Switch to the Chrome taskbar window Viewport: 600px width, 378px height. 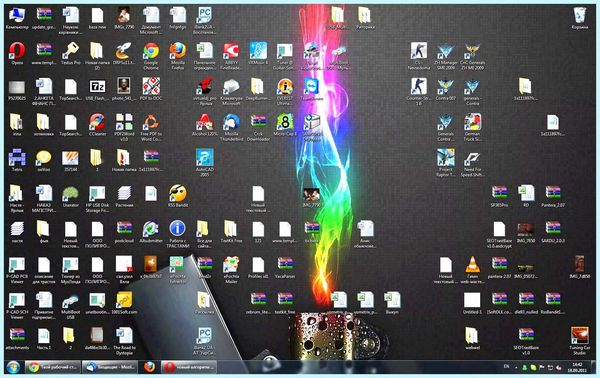pos(53,367)
